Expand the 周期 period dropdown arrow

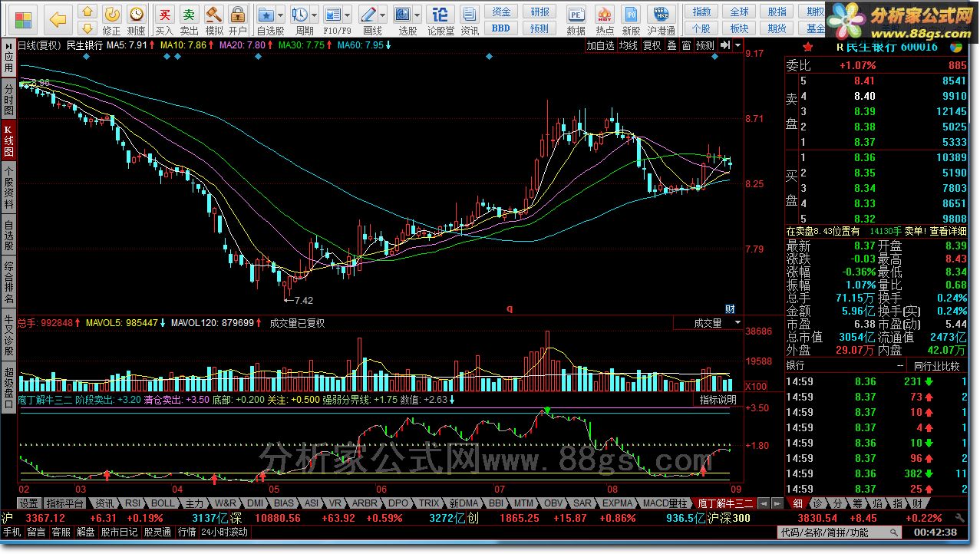click(x=315, y=15)
